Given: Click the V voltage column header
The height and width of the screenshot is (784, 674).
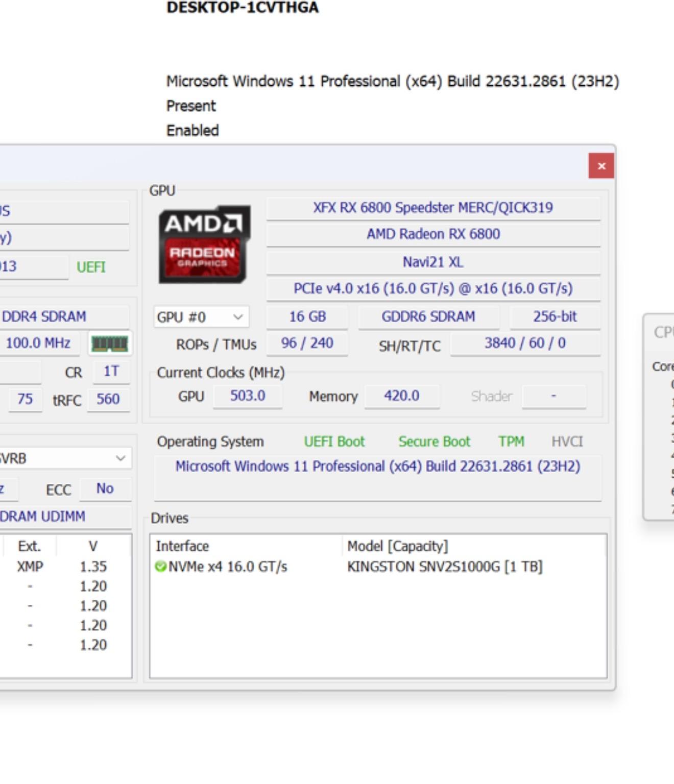Looking at the screenshot, I should [93, 546].
